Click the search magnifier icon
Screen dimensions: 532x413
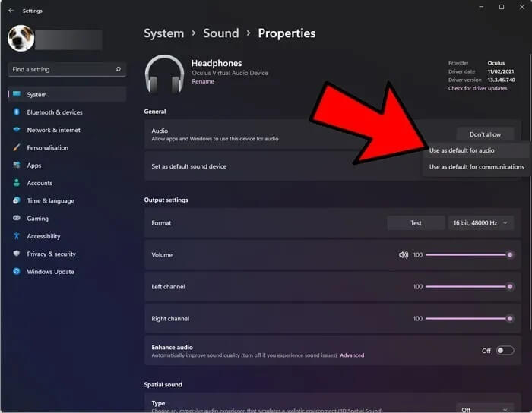pos(118,69)
